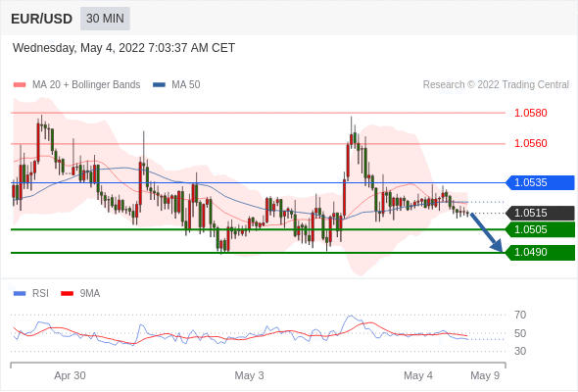578x392 pixels.
Task: Click the RSI legend blue swatch
Action: point(20,294)
